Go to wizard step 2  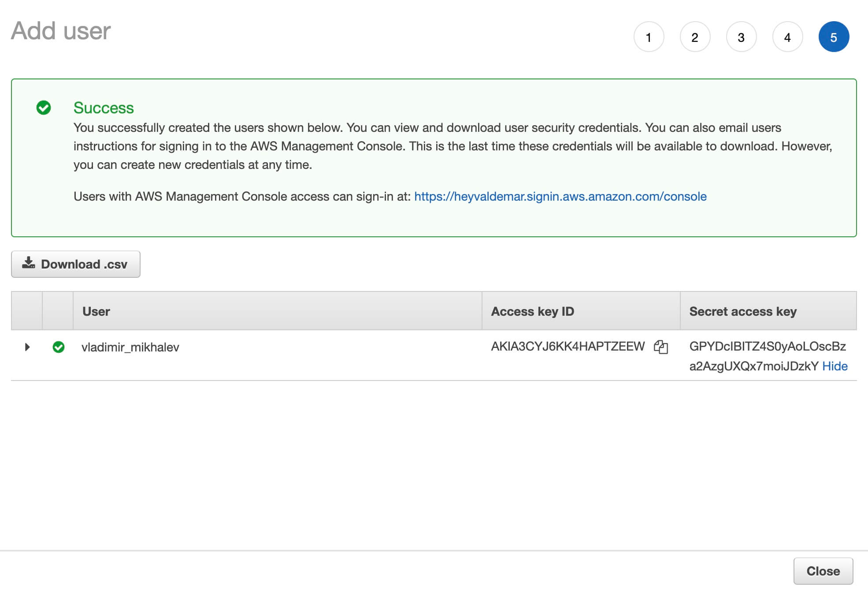tap(695, 37)
